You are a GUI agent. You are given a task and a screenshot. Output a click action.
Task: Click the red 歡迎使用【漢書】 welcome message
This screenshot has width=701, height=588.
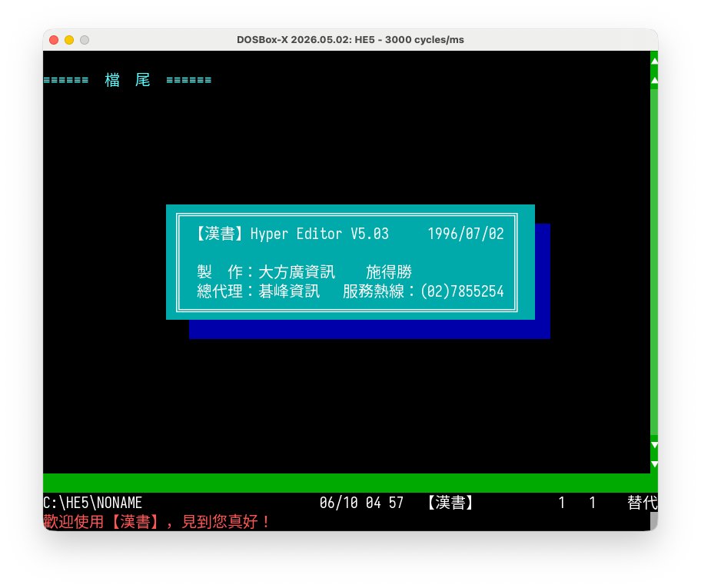157,522
